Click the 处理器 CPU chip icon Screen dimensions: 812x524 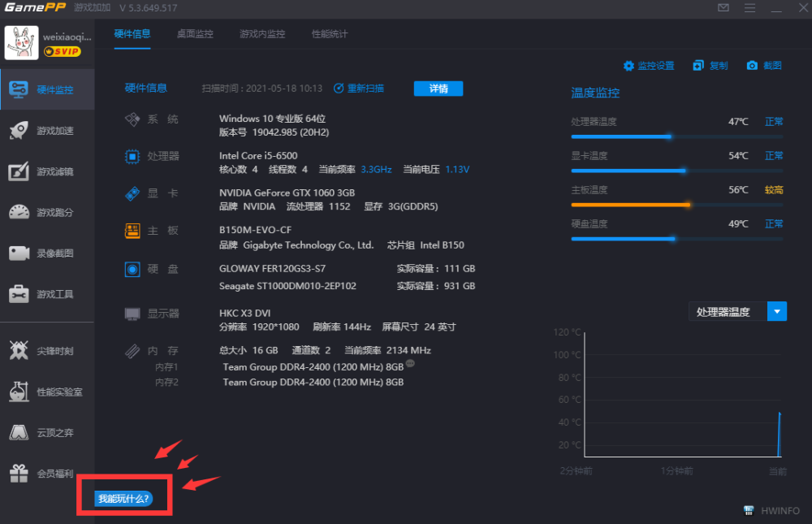(x=132, y=156)
